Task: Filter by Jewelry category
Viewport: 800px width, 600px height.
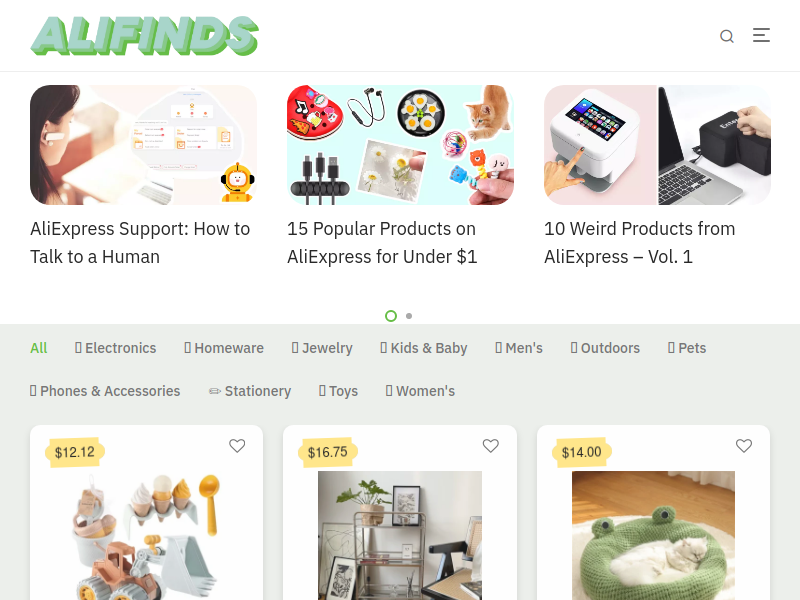Action: pyautogui.click(x=322, y=348)
